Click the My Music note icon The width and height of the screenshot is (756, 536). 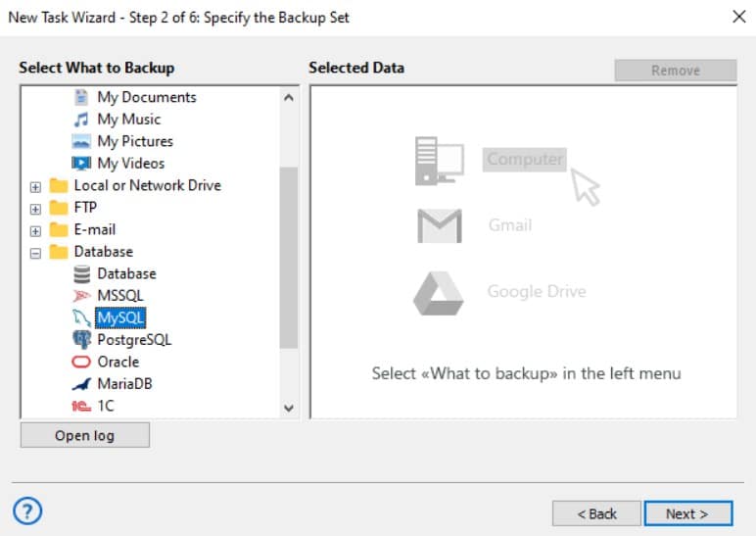(x=81, y=120)
